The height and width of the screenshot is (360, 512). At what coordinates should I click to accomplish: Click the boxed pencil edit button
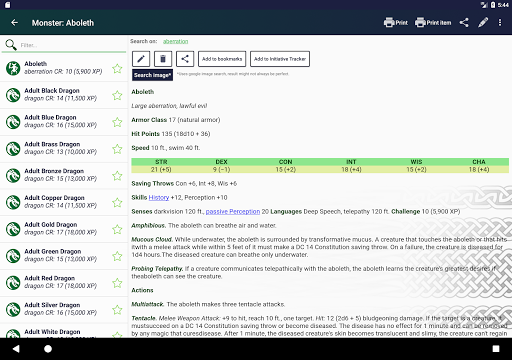pos(141,59)
